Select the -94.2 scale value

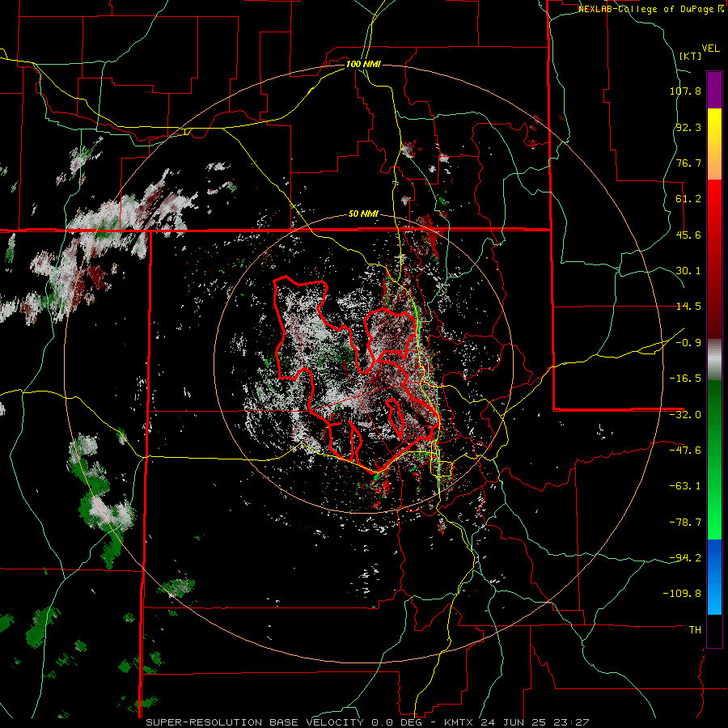tap(685, 558)
